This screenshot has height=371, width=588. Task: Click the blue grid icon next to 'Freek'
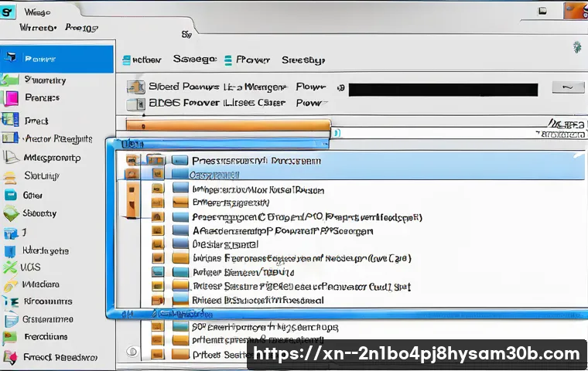pyautogui.click(x=10, y=120)
